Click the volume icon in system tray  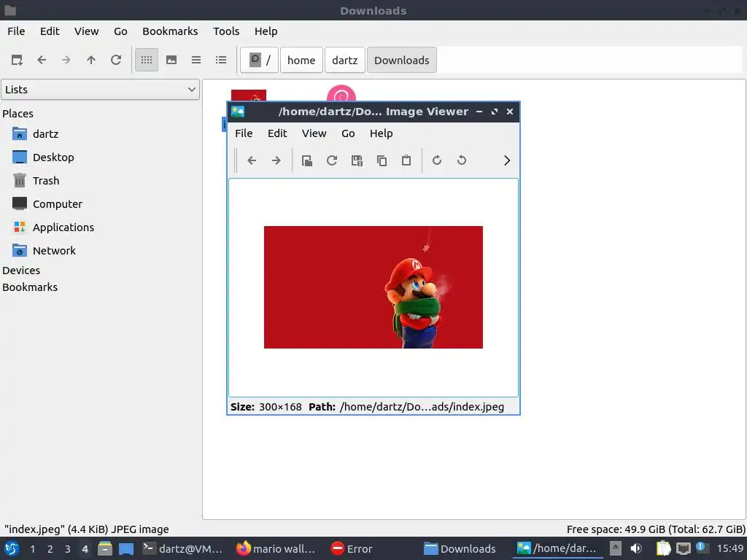pos(636,548)
